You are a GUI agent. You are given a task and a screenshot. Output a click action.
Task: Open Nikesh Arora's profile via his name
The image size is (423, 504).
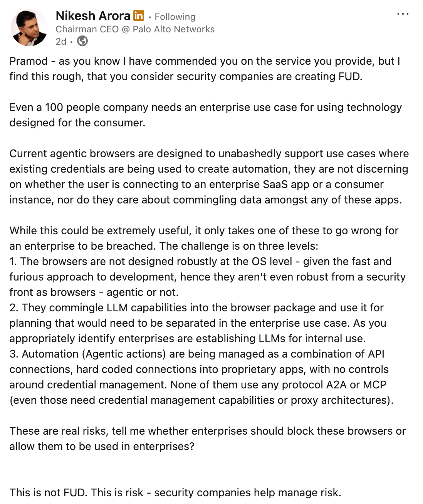click(x=93, y=16)
